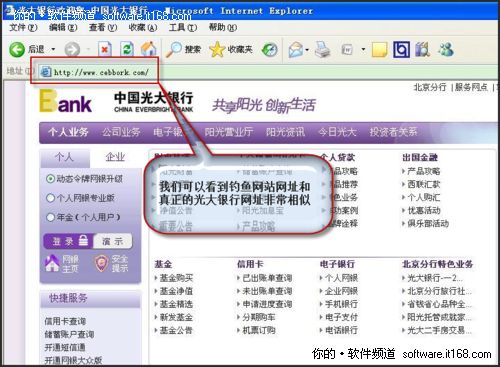Click the Back arrow icon in toolbar
The image size is (500, 367).
click(x=17, y=50)
